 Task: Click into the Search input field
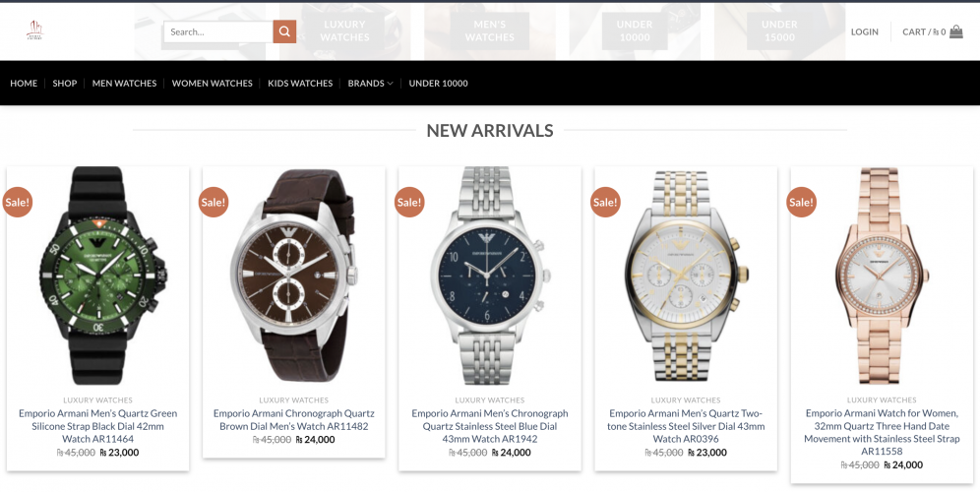[218, 31]
